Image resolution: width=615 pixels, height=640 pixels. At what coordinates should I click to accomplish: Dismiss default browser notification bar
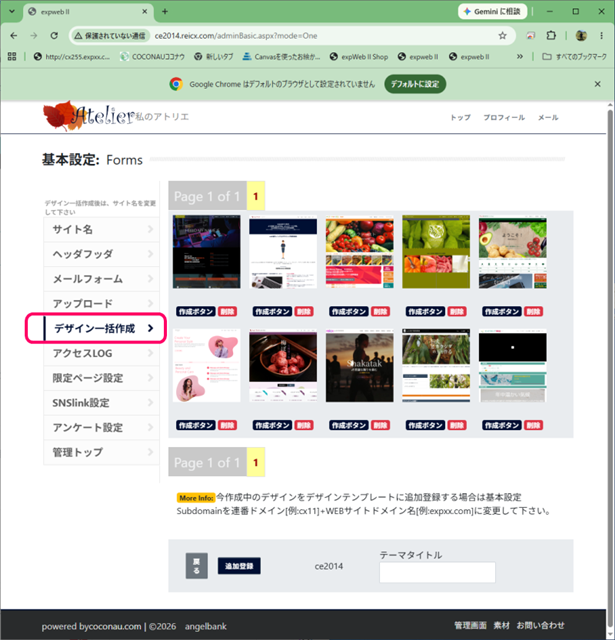[597, 84]
